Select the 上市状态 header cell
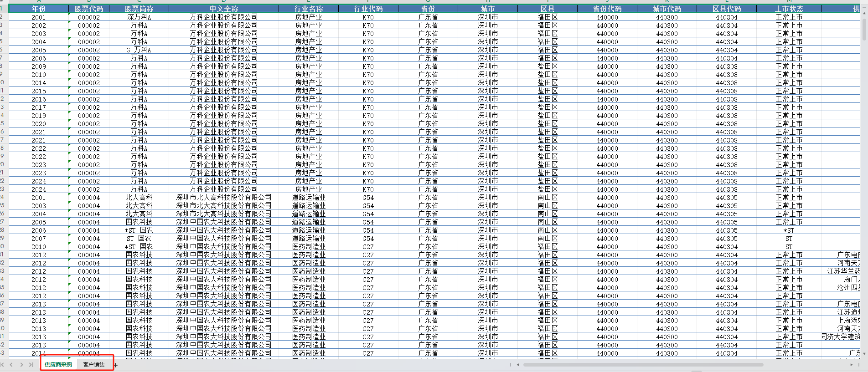This screenshot has height=372, width=868. 789,9
